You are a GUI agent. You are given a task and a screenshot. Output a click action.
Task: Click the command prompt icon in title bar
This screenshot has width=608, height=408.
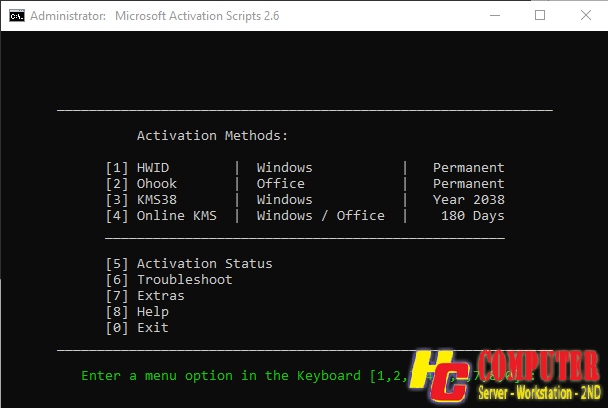(x=17, y=16)
